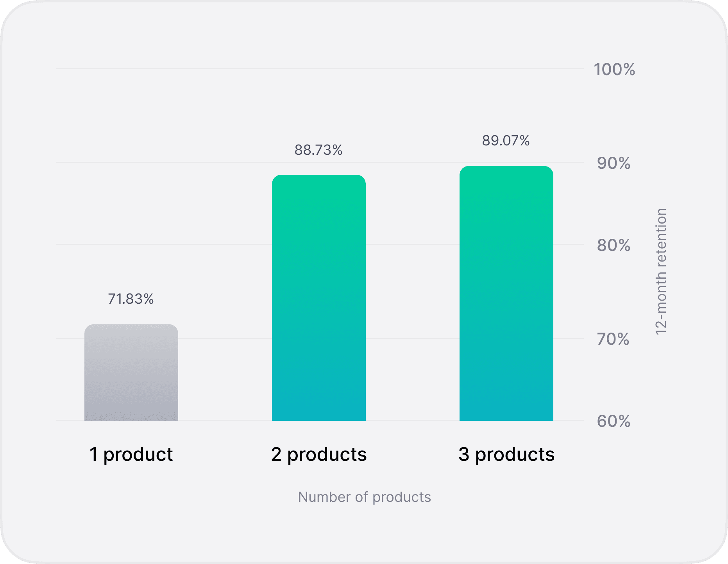Click the 71.83% value label
Screen dimensions: 728x564
coord(131,299)
